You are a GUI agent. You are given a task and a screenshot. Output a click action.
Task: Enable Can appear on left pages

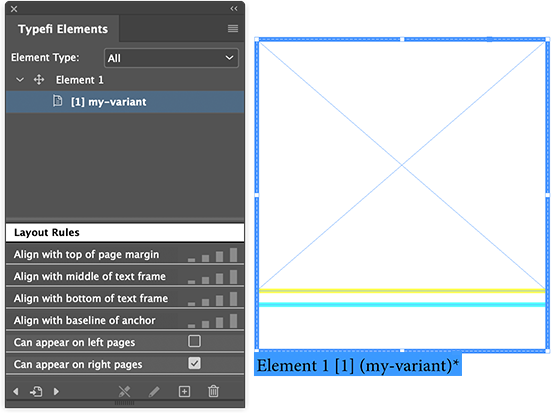click(x=194, y=341)
